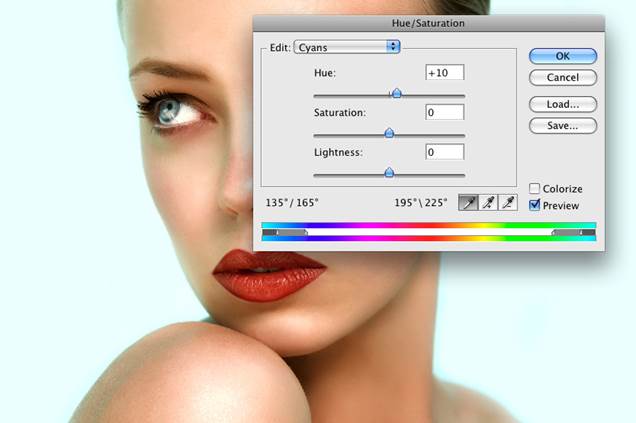Click the Saturation slider handle
This screenshot has width=636, height=423.
pos(389,133)
